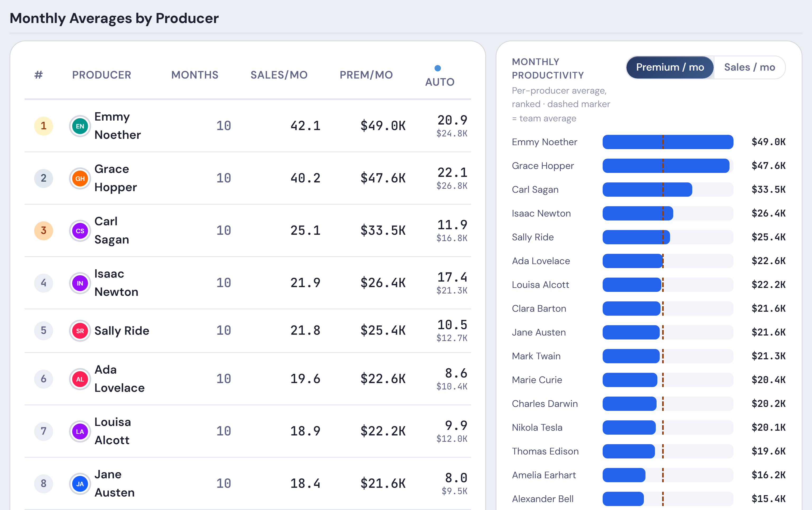Click Emmy Noether's EN avatar
Image resolution: width=812 pixels, height=510 pixels.
coord(80,126)
